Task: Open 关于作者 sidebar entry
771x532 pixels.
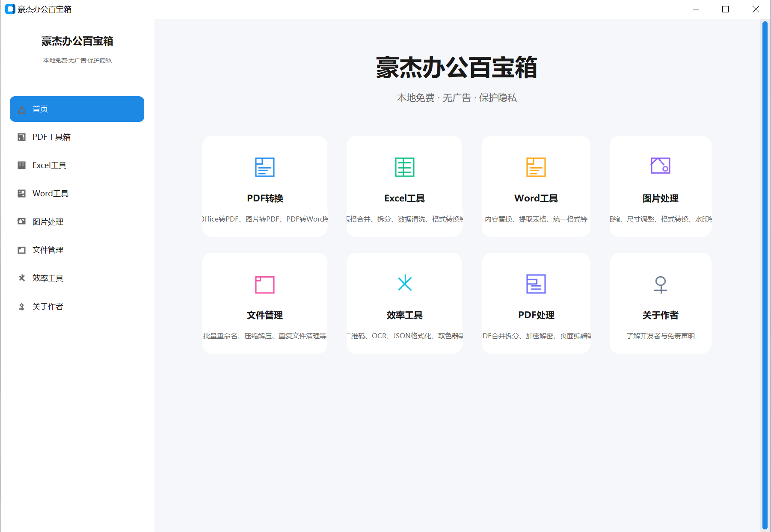Action: 77,307
